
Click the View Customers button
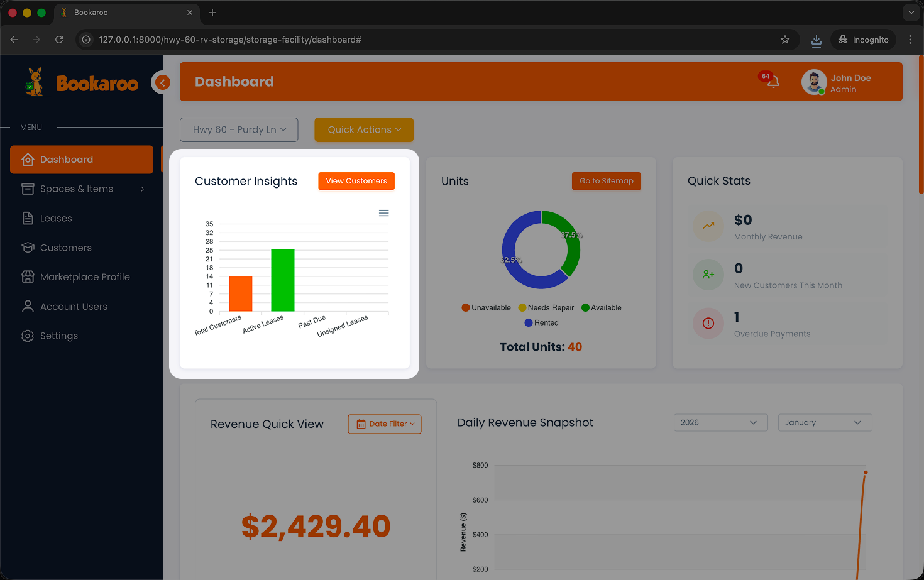[x=356, y=181]
